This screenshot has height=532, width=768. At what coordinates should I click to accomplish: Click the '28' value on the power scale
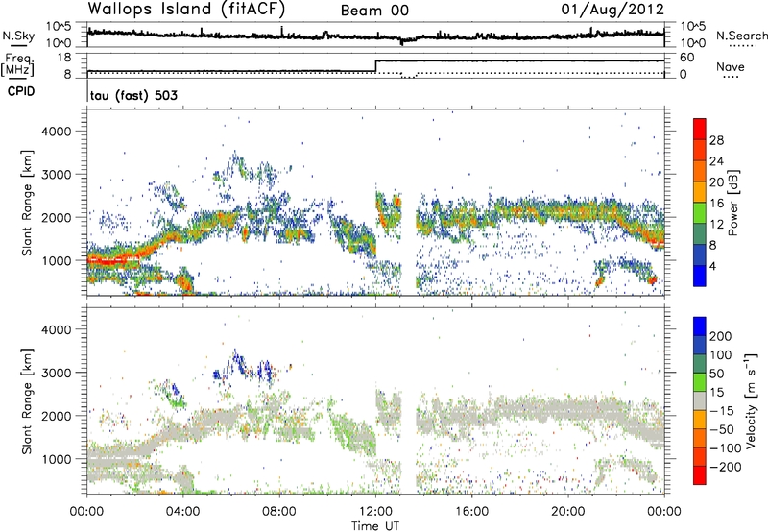716,140
